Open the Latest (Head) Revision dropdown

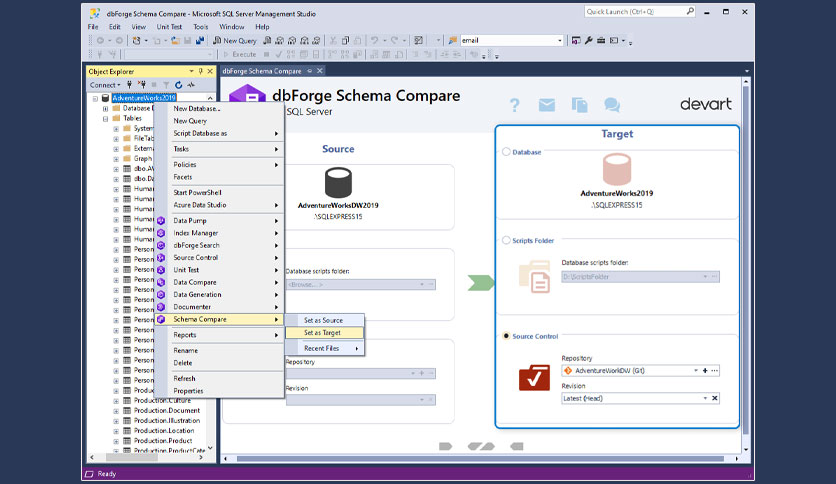(705, 398)
